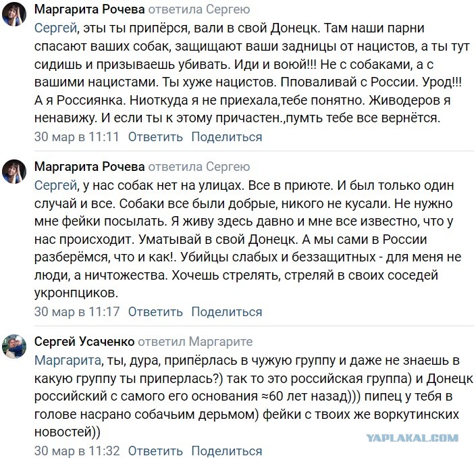Open Маргарита Рочева avatar in first comment
This screenshot has height=458, width=476.
[14, 14]
